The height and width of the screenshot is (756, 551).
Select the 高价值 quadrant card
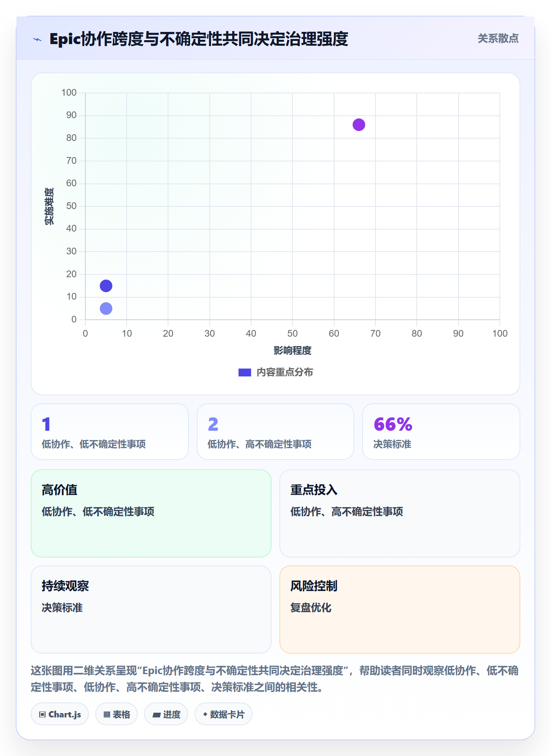pos(151,513)
